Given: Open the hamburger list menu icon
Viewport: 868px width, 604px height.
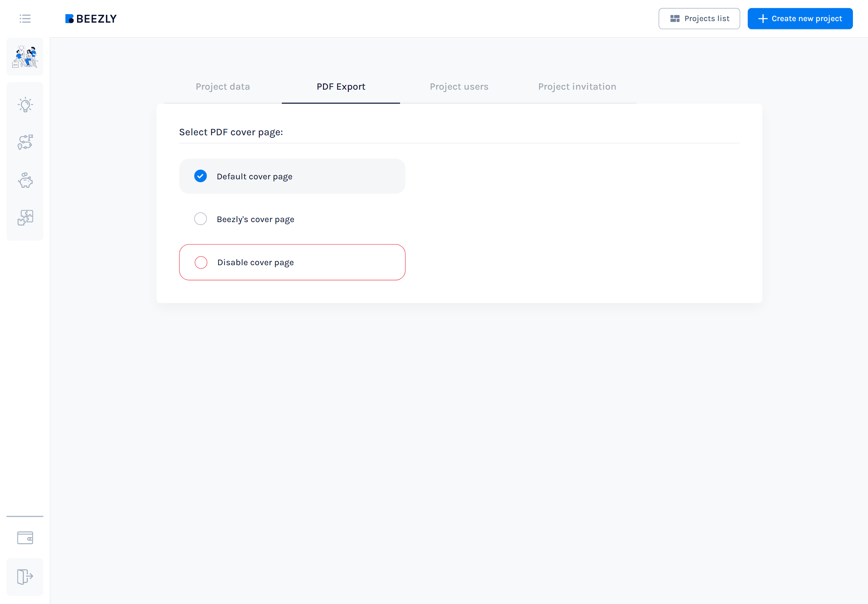Looking at the screenshot, I should (25, 19).
